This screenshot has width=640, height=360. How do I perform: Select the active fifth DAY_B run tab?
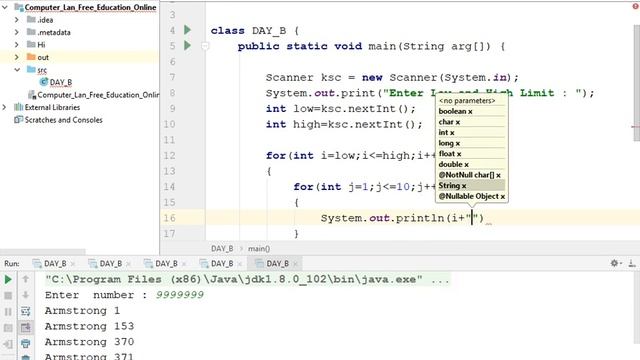pos(277,264)
